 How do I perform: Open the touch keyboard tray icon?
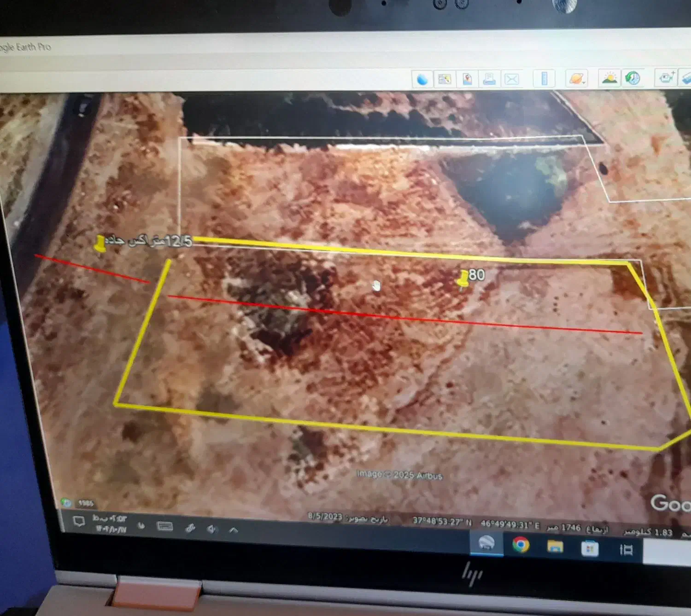165,526
